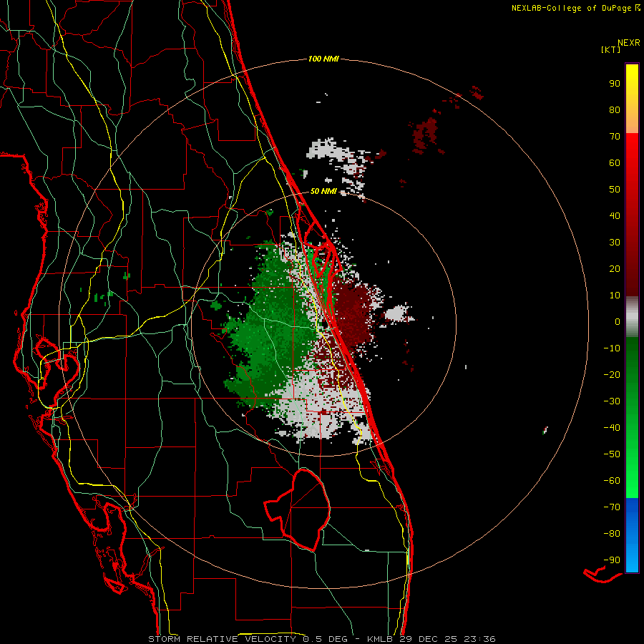Click the [KT] units label
Screen dimensions: 644x644
pos(610,49)
